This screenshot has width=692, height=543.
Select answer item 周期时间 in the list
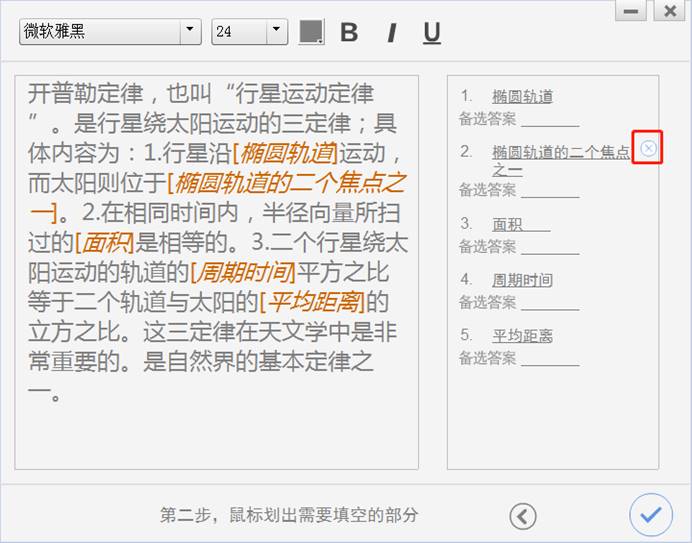coord(523,280)
